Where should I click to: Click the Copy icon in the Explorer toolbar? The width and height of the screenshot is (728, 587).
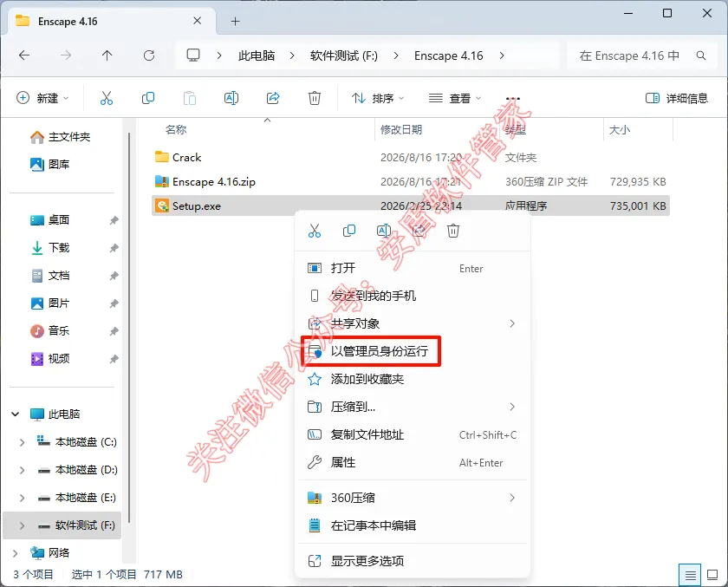coord(147,98)
